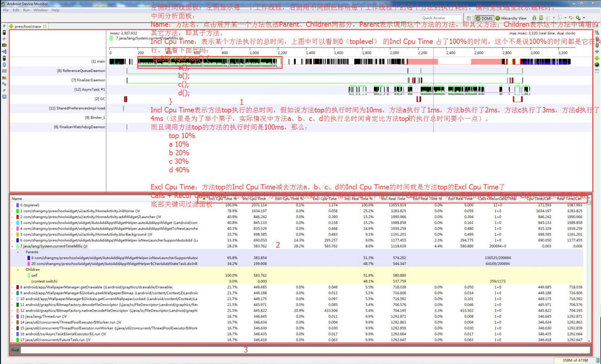This screenshot has width=601, height=364.
Task: Click the yellow back arrow icon
Action: (x=571, y=18)
